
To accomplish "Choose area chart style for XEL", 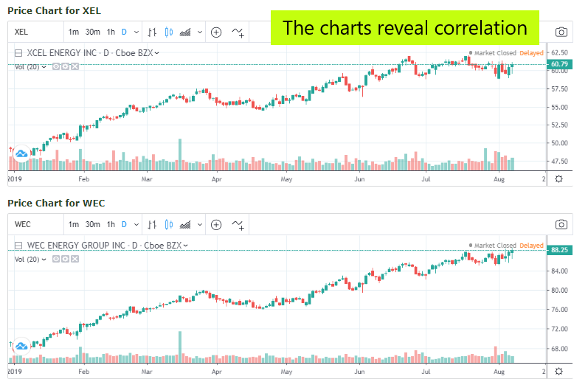I will click(x=186, y=32).
